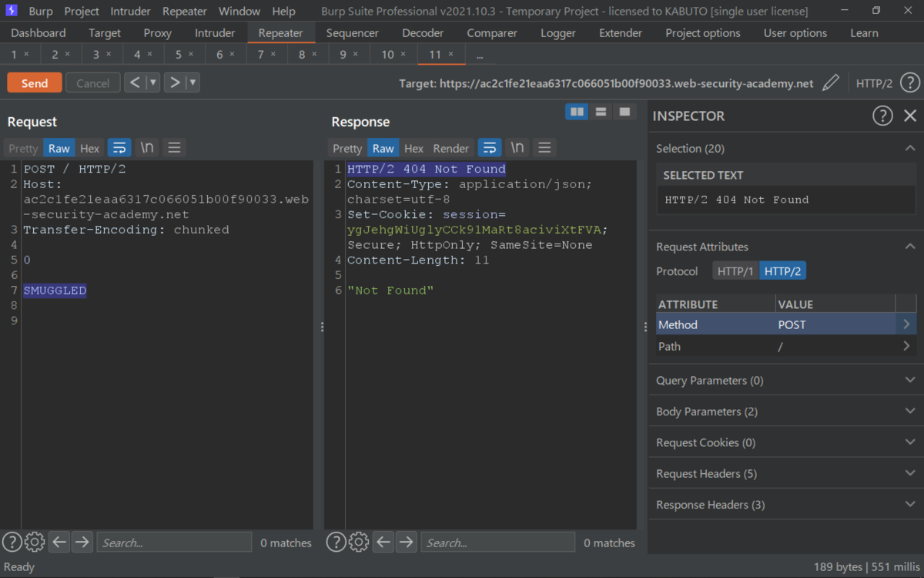This screenshot has height=578, width=924.
Task: Switch request view to Hex
Action: (x=90, y=148)
